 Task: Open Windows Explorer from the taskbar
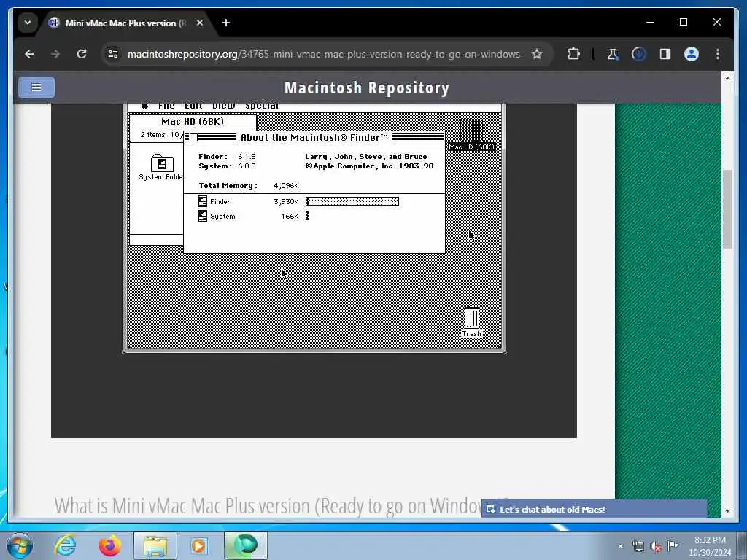coord(155,545)
